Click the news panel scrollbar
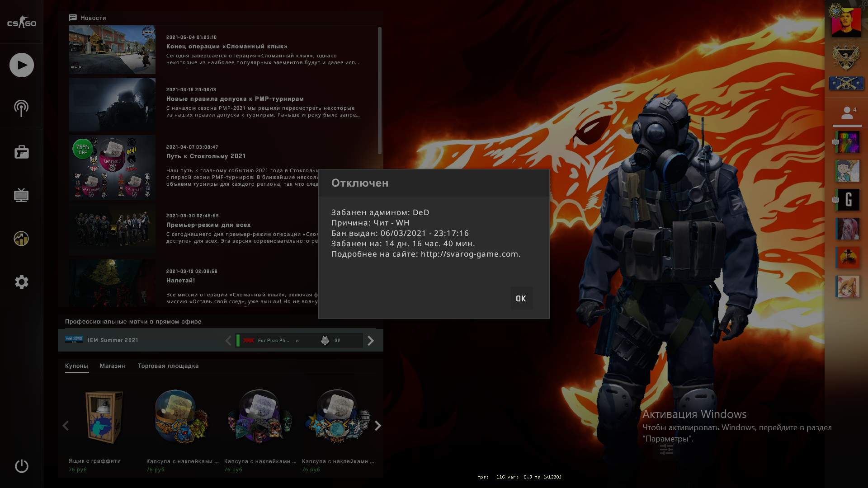This screenshot has width=868, height=488. click(379, 90)
